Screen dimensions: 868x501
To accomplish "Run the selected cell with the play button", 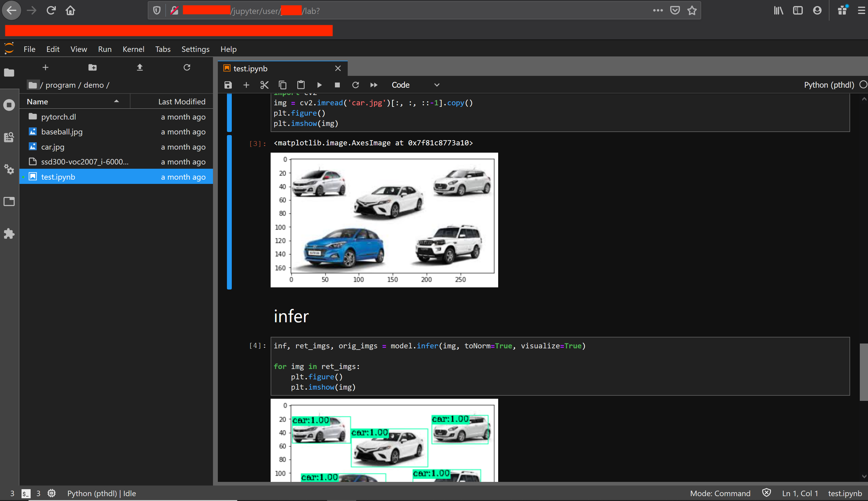I will (x=319, y=85).
